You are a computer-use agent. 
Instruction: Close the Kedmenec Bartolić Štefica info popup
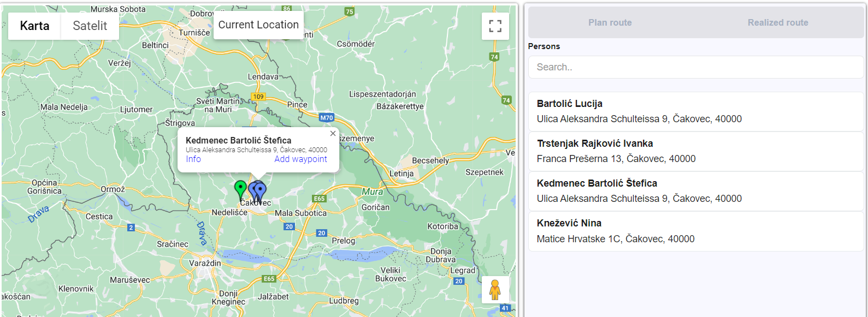pos(333,134)
